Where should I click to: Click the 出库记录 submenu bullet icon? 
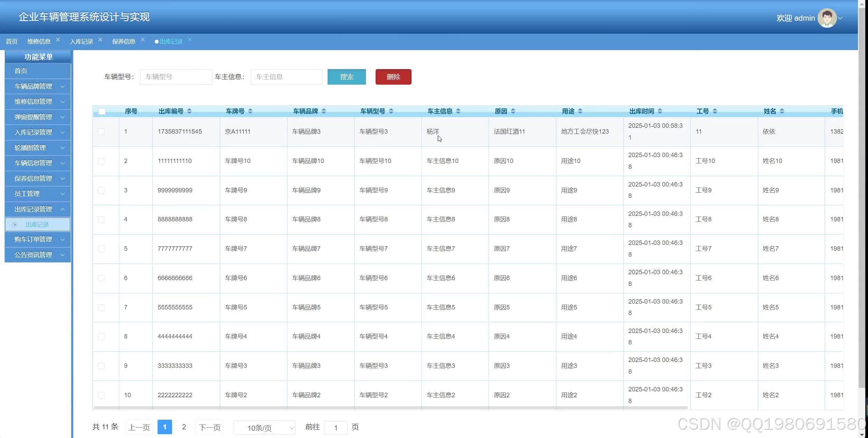point(15,225)
